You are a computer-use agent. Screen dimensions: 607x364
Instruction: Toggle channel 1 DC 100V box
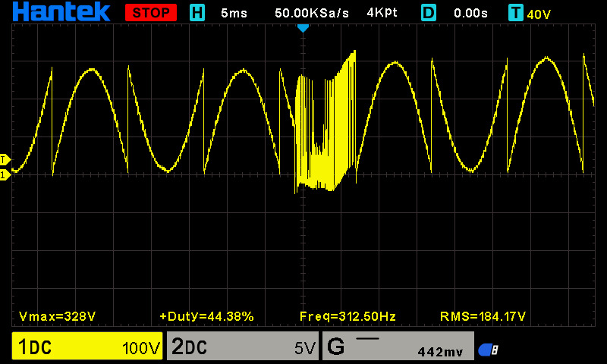point(87,347)
